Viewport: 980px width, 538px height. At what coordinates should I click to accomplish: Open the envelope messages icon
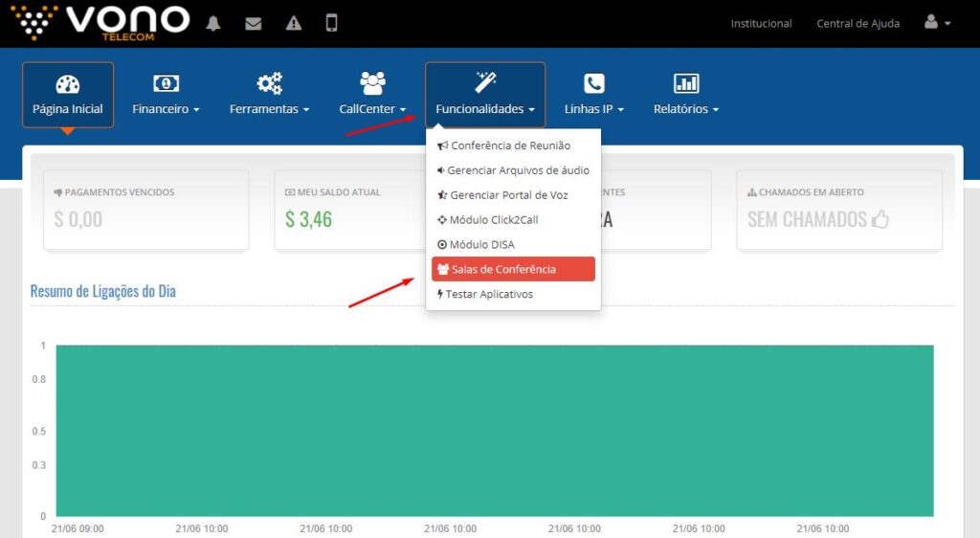click(x=253, y=24)
